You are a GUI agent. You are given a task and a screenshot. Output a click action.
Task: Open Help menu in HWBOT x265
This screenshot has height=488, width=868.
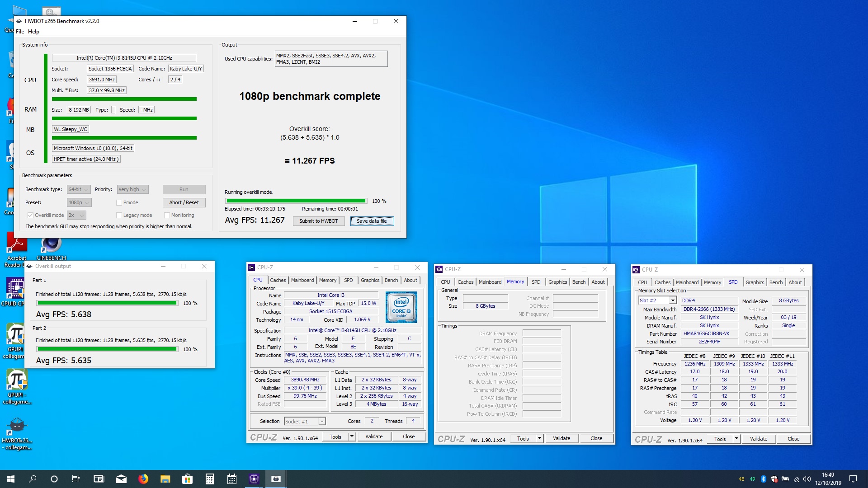click(33, 32)
